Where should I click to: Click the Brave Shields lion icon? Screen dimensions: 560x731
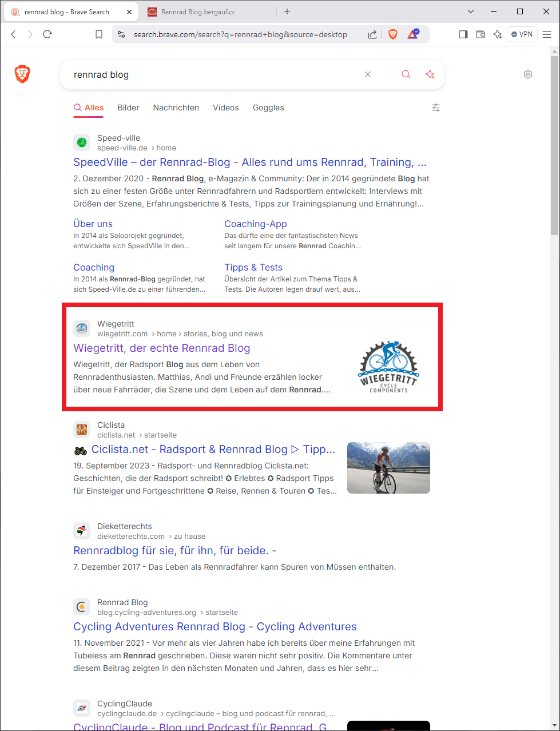[393, 34]
